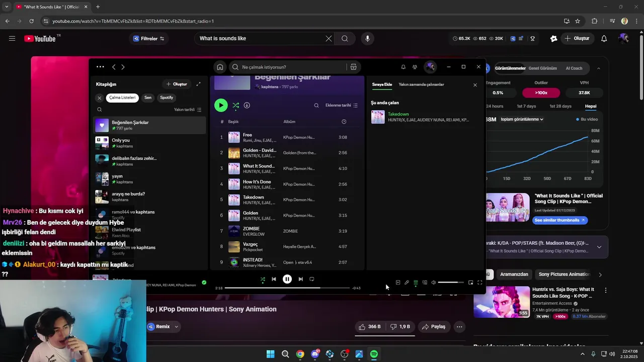Screen dimensions: 644x362
Task: Seek within the Spotify song progress bar
Action: coord(287,288)
